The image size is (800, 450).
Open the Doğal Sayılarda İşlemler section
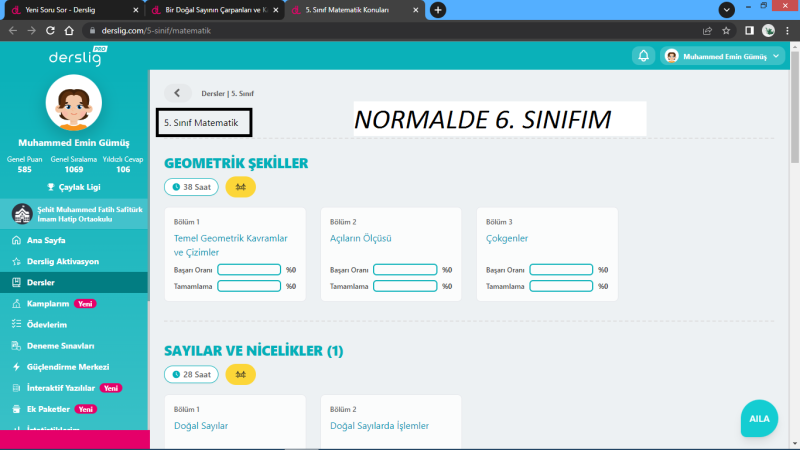(379, 426)
